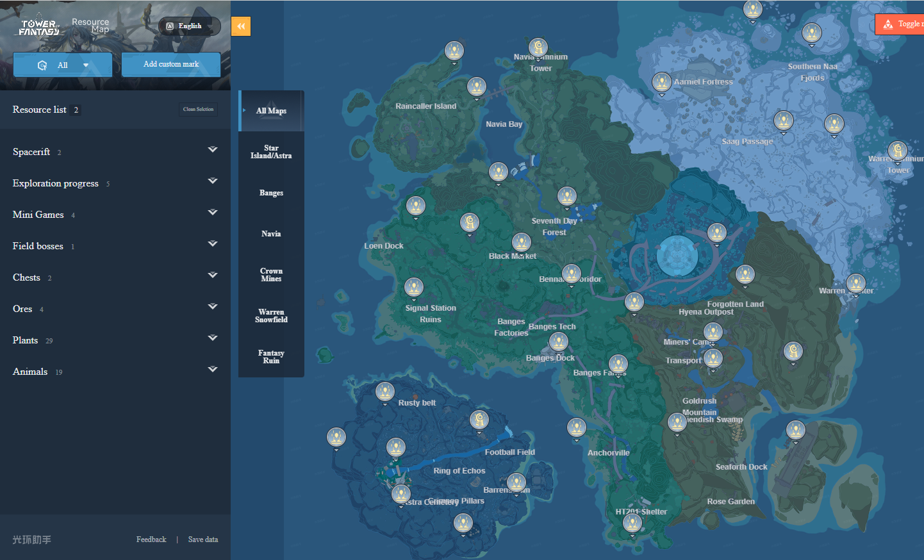Click the Saag Passage spacerift marker
Image resolution: width=924 pixels, height=560 pixels.
pyautogui.click(x=784, y=121)
